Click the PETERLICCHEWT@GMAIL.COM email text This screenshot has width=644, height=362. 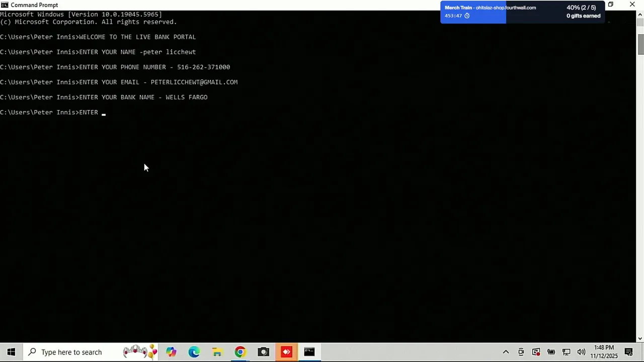pyautogui.click(x=194, y=82)
